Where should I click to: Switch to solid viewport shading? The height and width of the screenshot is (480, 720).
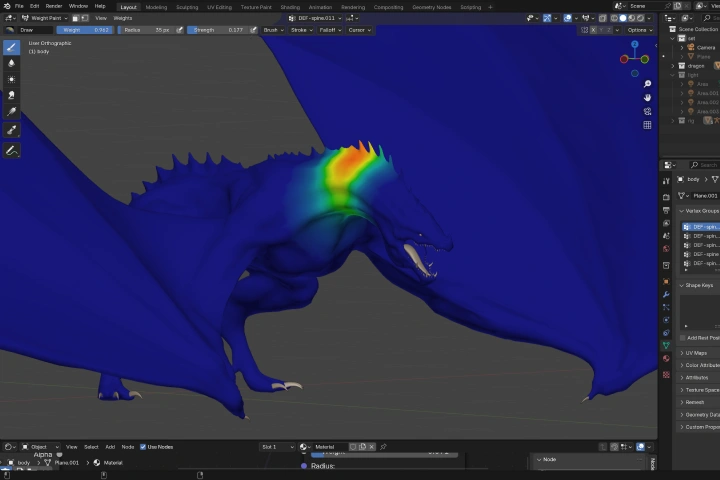coord(623,18)
